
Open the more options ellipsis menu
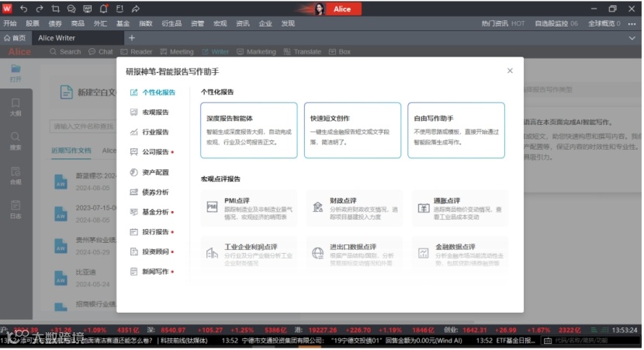632,24
